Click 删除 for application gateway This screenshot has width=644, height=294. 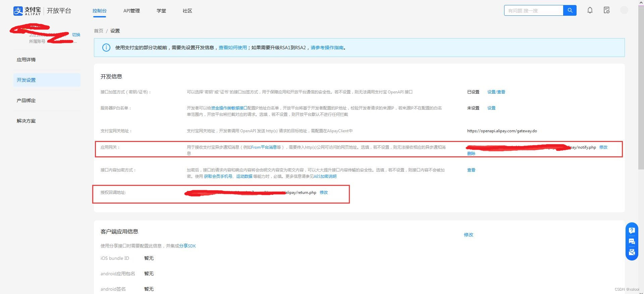[x=471, y=153]
